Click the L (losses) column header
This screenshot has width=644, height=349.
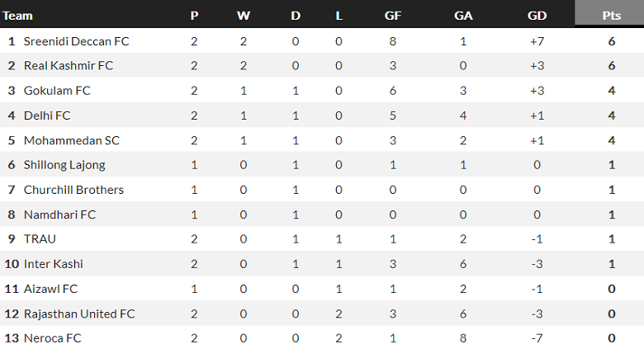click(x=339, y=14)
